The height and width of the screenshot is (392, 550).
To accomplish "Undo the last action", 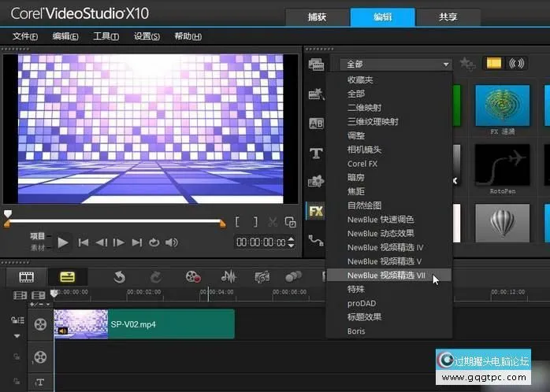I will point(120,277).
